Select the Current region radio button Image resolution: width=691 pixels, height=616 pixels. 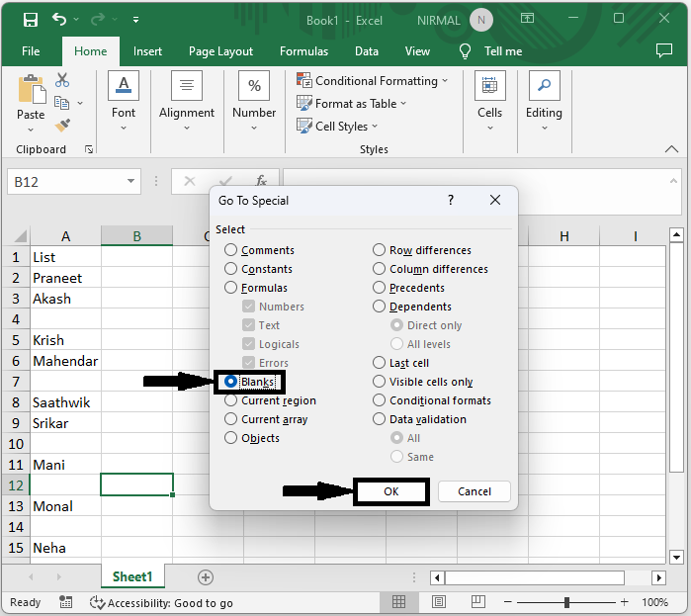pyautogui.click(x=231, y=400)
